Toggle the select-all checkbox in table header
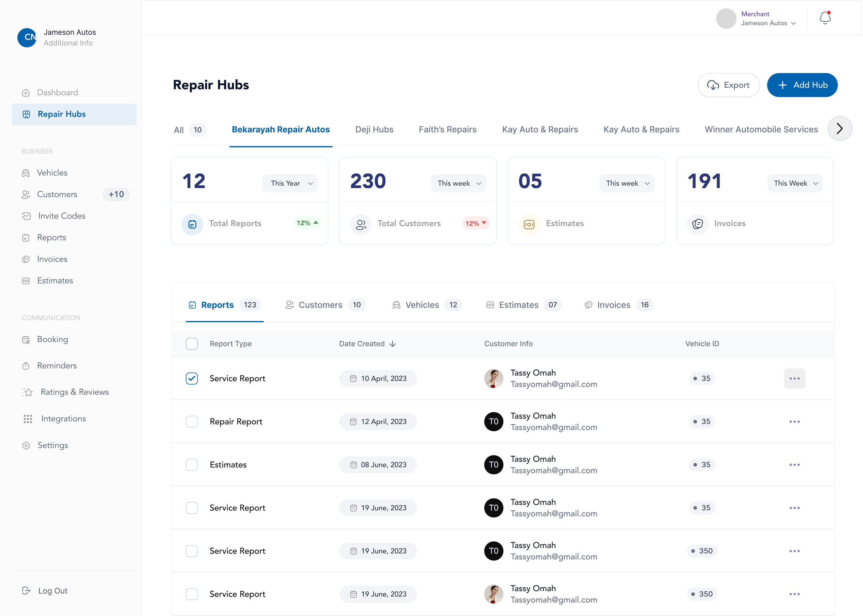Image resolution: width=863 pixels, height=616 pixels. point(192,344)
